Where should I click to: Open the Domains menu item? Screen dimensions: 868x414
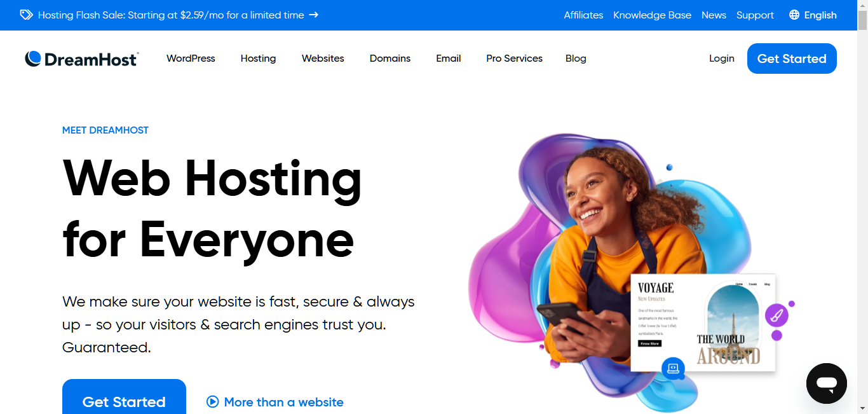390,59
